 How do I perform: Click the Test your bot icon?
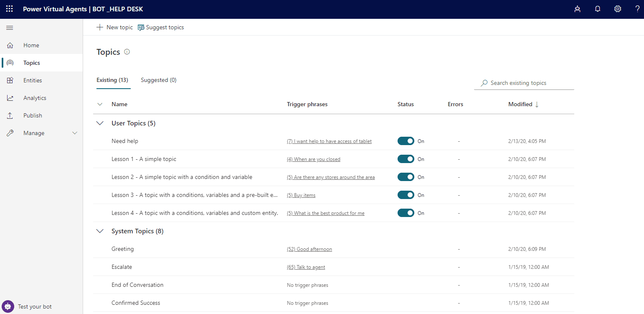(x=8, y=306)
